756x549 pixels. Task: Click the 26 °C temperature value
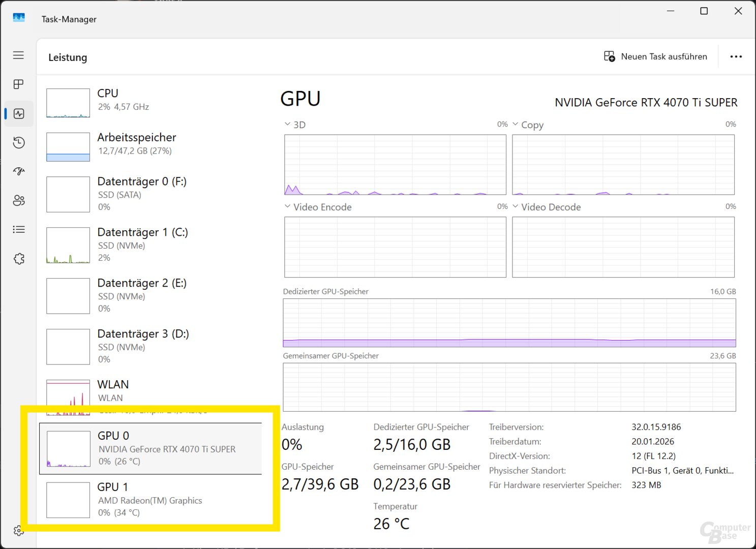coord(391,524)
